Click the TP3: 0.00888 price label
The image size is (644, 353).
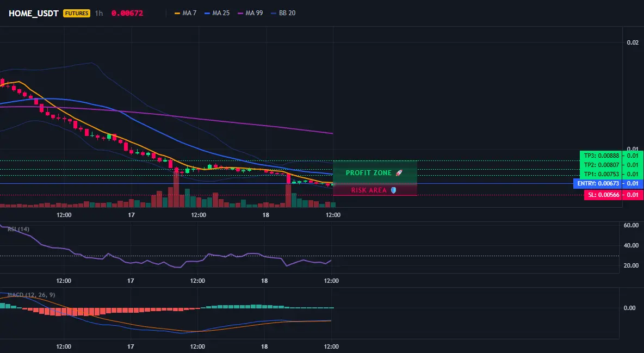coord(601,156)
